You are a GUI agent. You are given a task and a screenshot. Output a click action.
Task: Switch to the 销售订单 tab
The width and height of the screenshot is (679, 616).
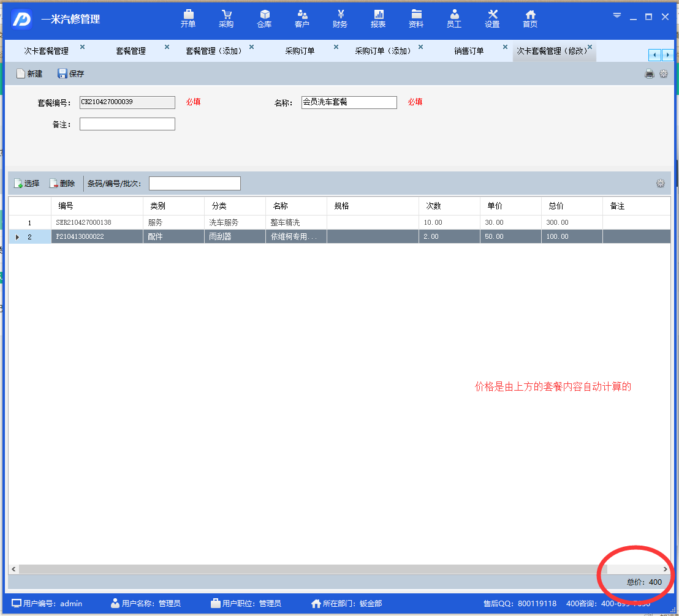[469, 51]
